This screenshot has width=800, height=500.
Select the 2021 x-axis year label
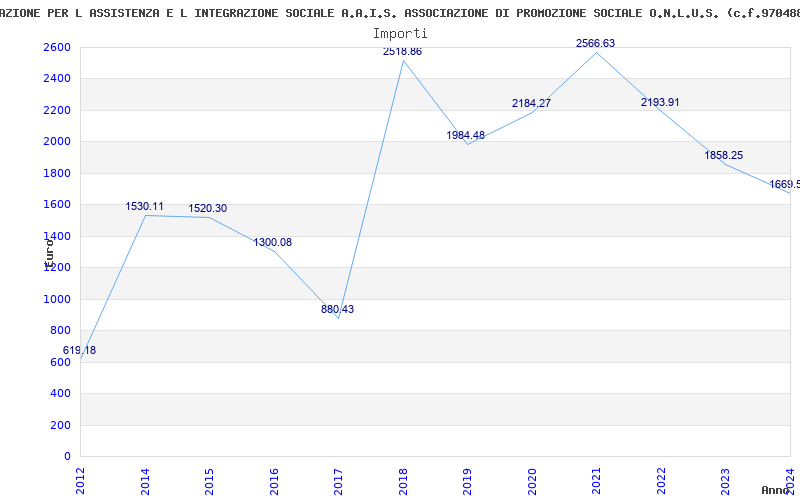pos(596,481)
